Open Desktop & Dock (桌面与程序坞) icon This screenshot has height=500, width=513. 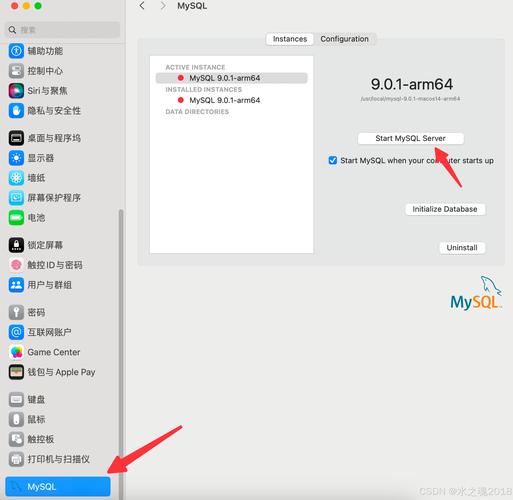pyautogui.click(x=16, y=138)
